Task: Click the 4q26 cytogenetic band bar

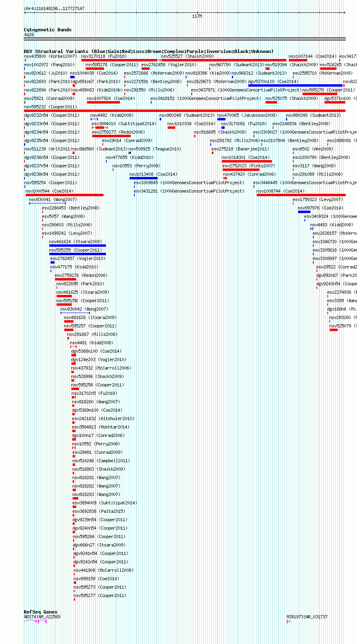Action: tap(185, 39)
